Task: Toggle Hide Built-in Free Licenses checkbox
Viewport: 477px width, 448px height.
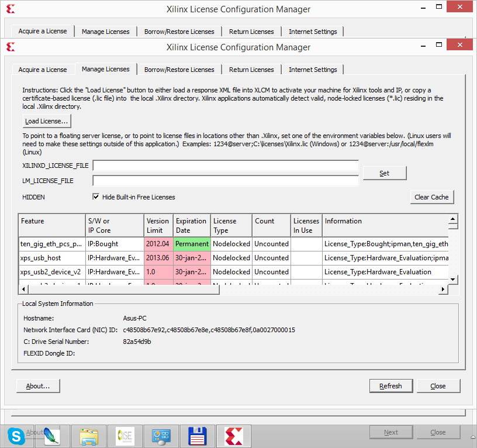Action: (x=96, y=197)
